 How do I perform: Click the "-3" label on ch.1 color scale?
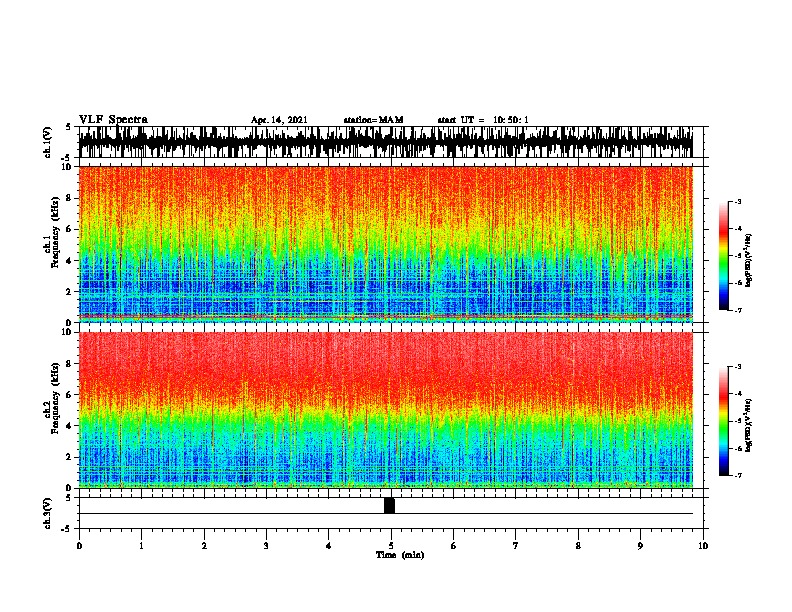pyautogui.click(x=737, y=202)
